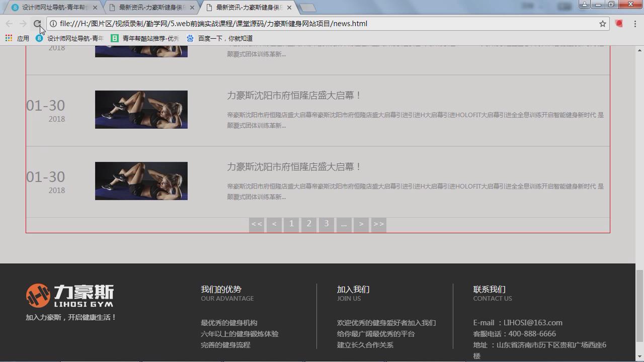The image size is (644, 362).
Task: Click the 联系我们 footer heading
Action: (489, 289)
